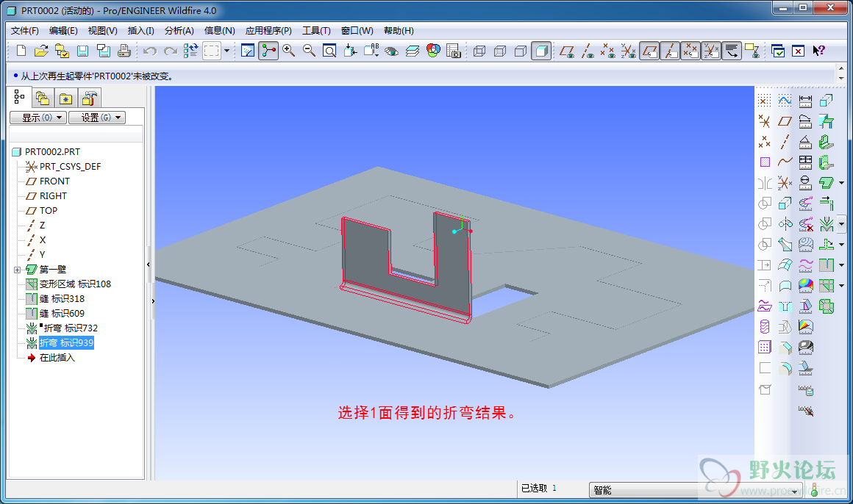
Task: Switch to Shading display
Action: pyautogui.click(x=541, y=51)
